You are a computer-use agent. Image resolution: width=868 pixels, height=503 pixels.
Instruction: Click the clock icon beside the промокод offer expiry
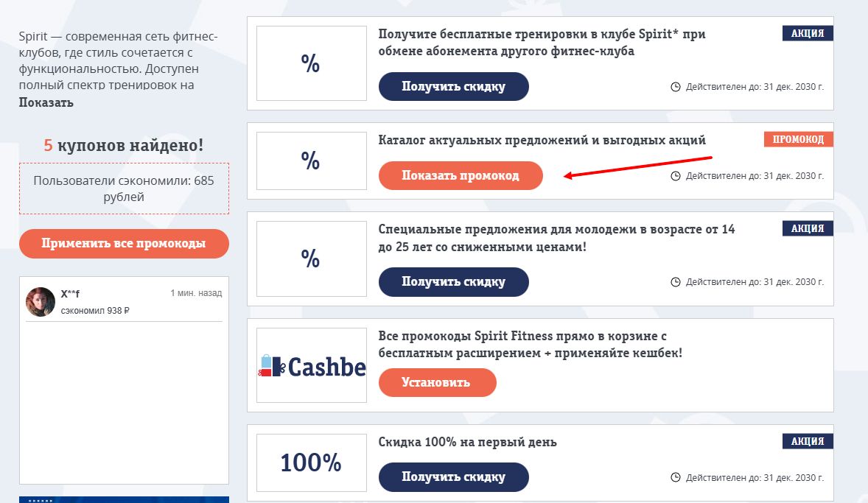[676, 175]
